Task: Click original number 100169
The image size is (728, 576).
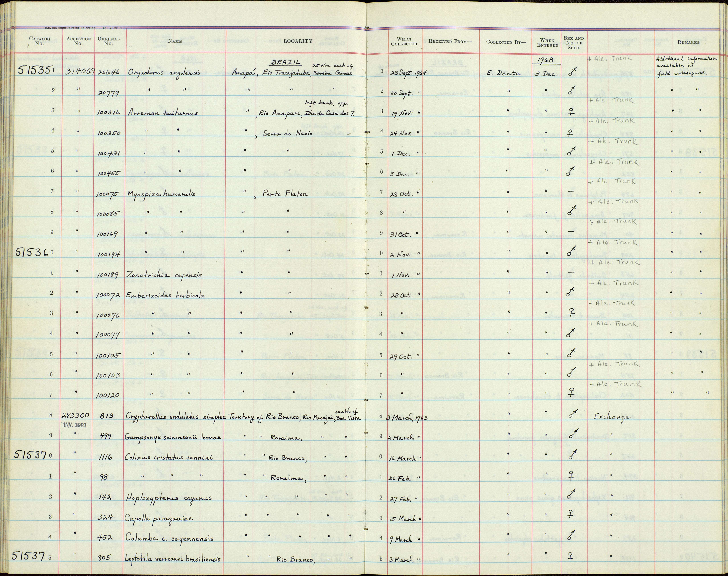Action: pyautogui.click(x=108, y=234)
